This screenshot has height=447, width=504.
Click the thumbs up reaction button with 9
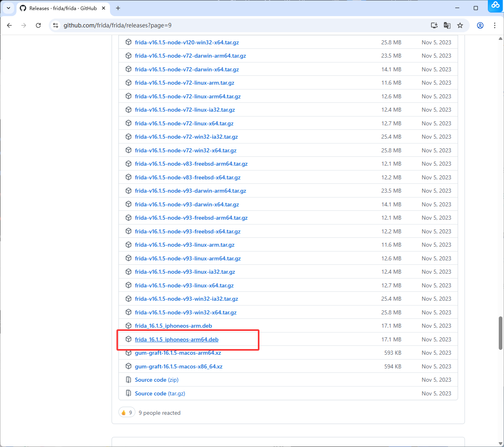pyautogui.click(x=127, y=412)
